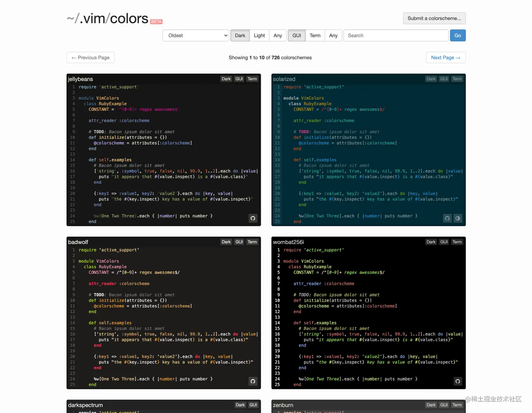The image size is (532, 413).
Task: Select the Dark background filter
Action: click(x=240, y=36)
